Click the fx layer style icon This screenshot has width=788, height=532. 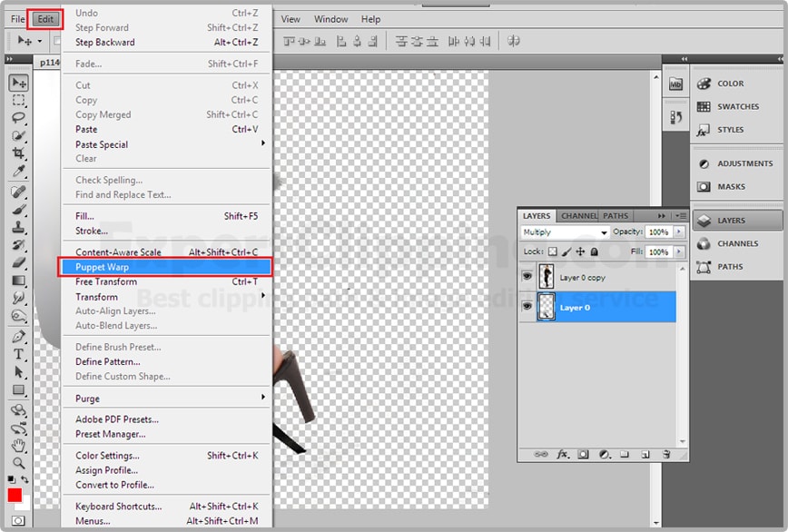562,454
